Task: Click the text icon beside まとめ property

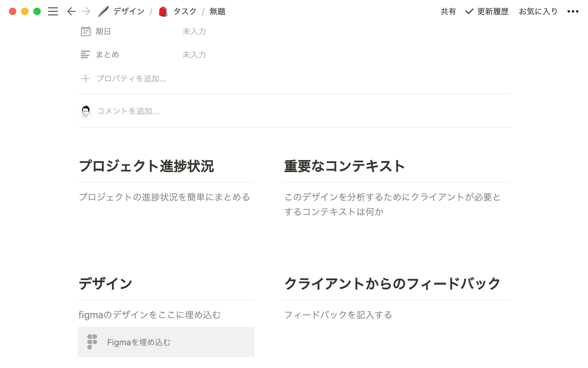Action: point(85,54)
